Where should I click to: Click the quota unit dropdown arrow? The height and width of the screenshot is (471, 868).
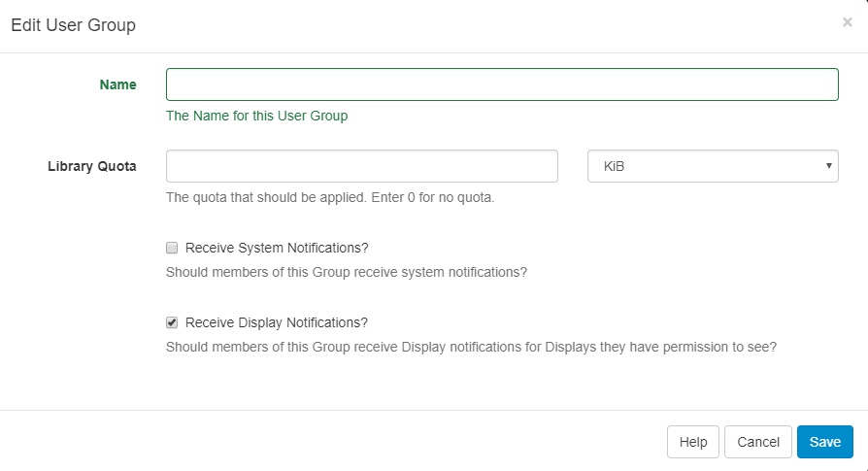point(828,166)
